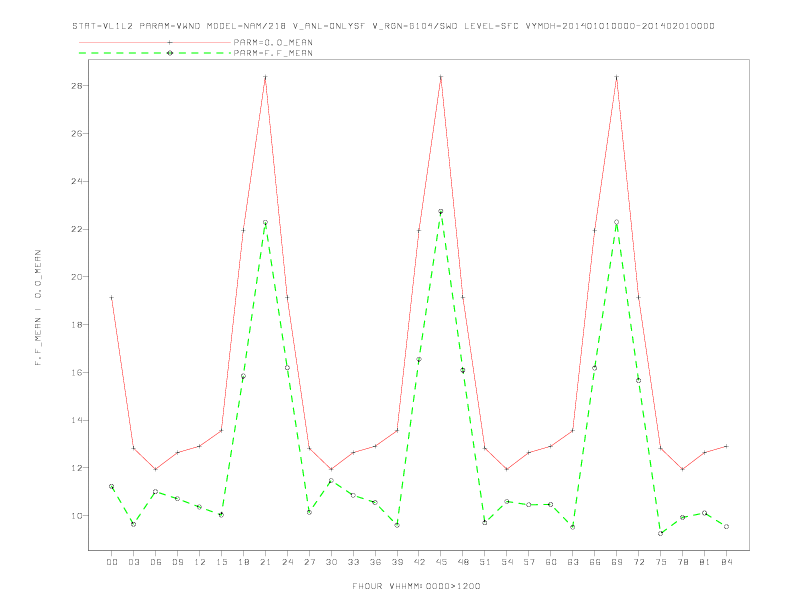Click the FHOUR VHHMM:0000>1200 axis caption
The height and width of the screenshot is (612, 792).
click(416, 586)
